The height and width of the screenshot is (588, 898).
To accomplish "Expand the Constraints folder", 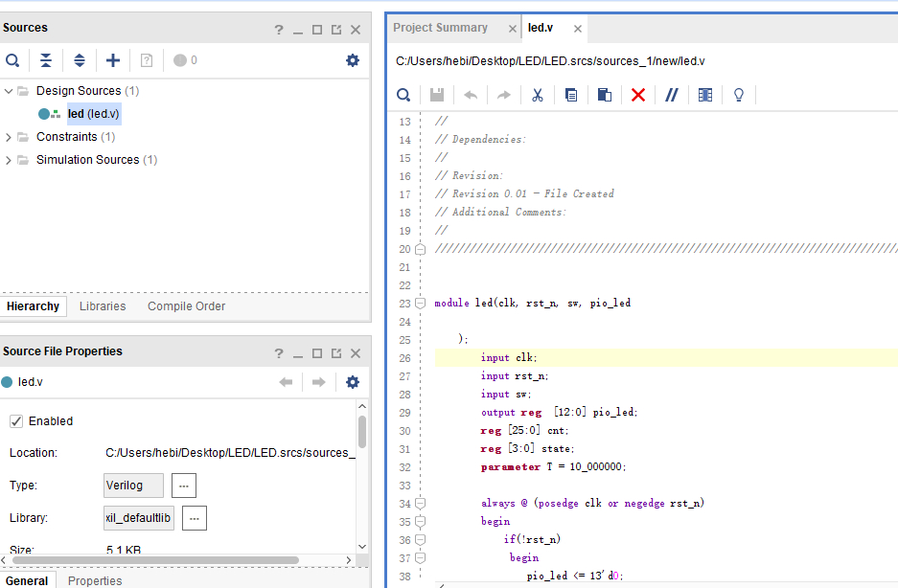I will tap(9, 137).
